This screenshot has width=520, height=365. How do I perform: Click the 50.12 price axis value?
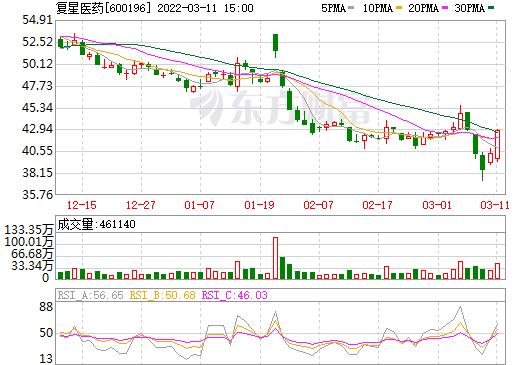(38, 64)
